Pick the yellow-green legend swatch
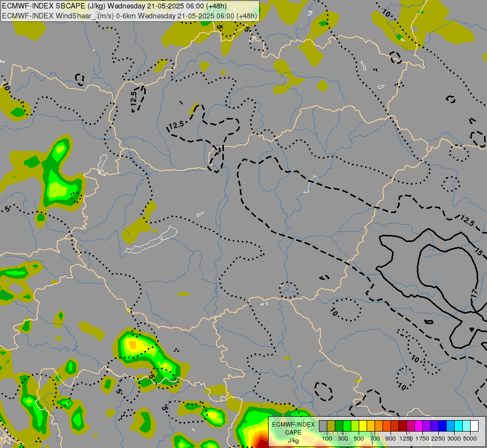The height and width of the screenshot is (448, 487). [355, 426]
